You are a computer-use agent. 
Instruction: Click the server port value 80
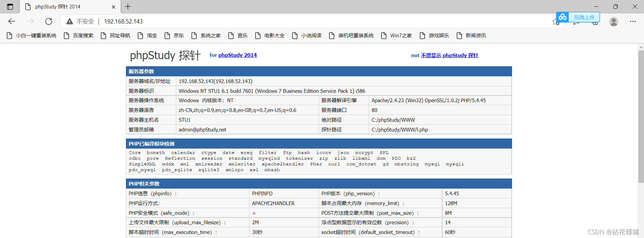(x=374, y=110)
